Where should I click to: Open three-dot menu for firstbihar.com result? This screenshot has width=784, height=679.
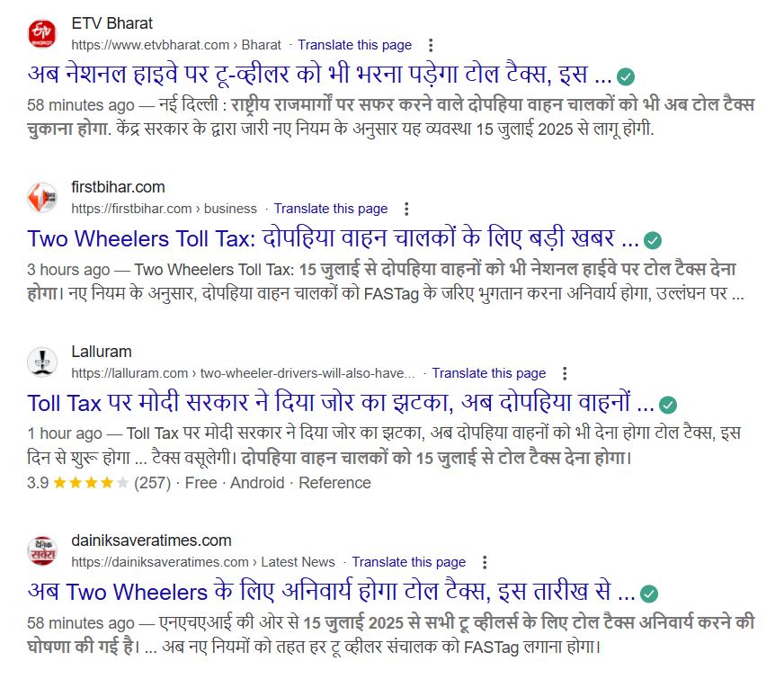click(406, 209)
